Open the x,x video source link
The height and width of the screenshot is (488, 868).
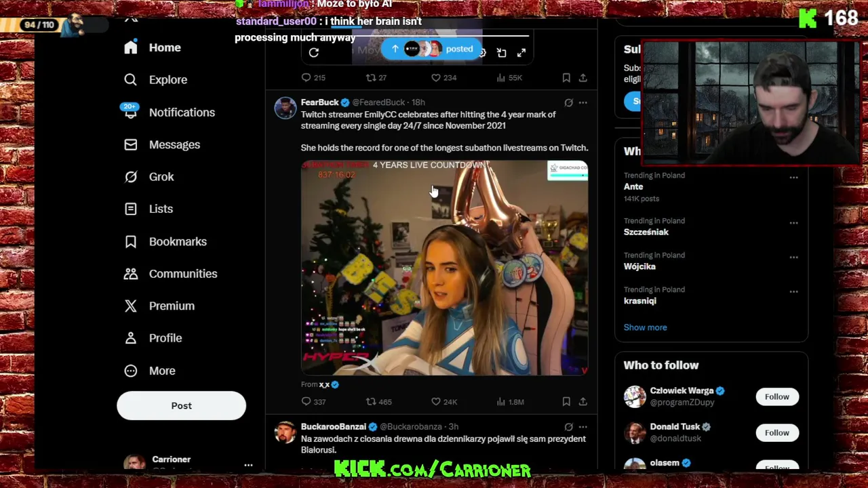pyautogui.click(x=324, y=384)
